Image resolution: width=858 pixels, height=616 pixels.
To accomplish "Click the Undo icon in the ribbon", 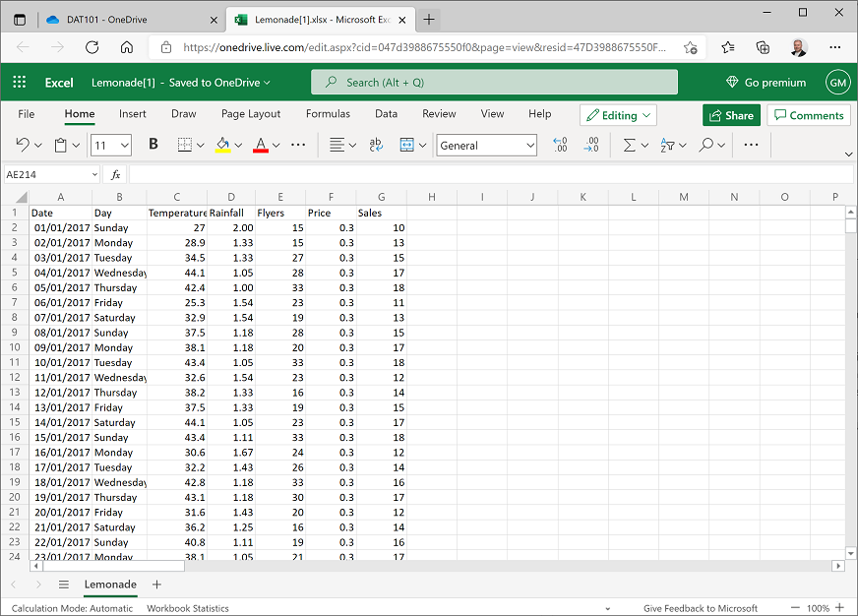I will coord(23,145).
